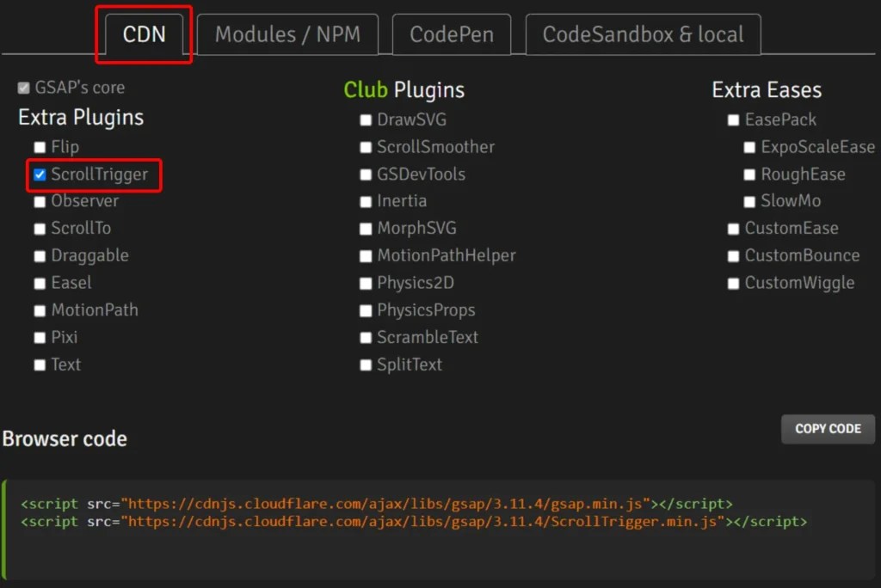881x588 pixels.
Task: Enable the Draggable plugin
Action: 40,255
